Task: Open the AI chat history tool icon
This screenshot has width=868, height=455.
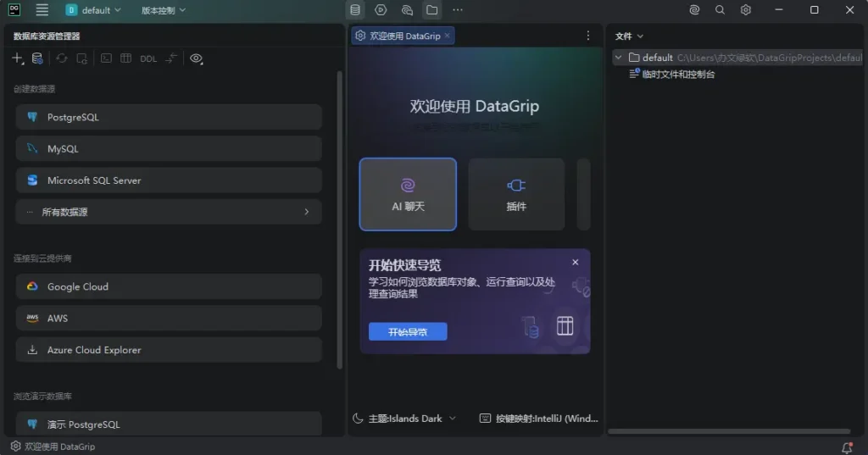Action: coord(407,10)
